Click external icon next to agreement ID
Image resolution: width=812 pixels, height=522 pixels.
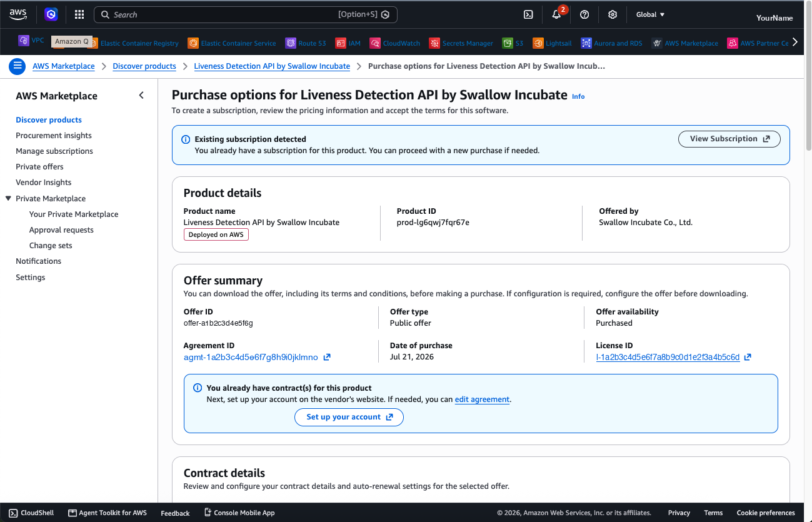click(x=326, y=358)
